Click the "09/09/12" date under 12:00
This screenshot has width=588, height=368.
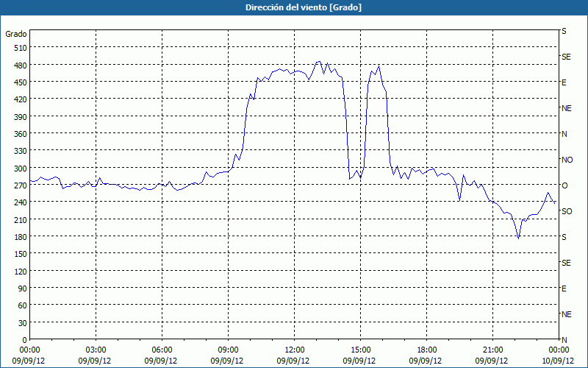coord(293,361)
